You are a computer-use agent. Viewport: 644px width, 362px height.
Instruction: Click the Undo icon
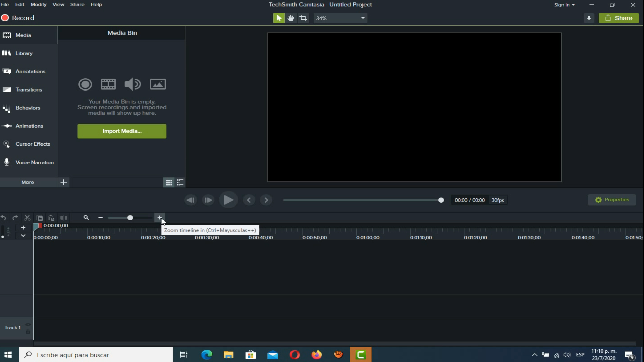pyautogui.click(x=3, y=218)
